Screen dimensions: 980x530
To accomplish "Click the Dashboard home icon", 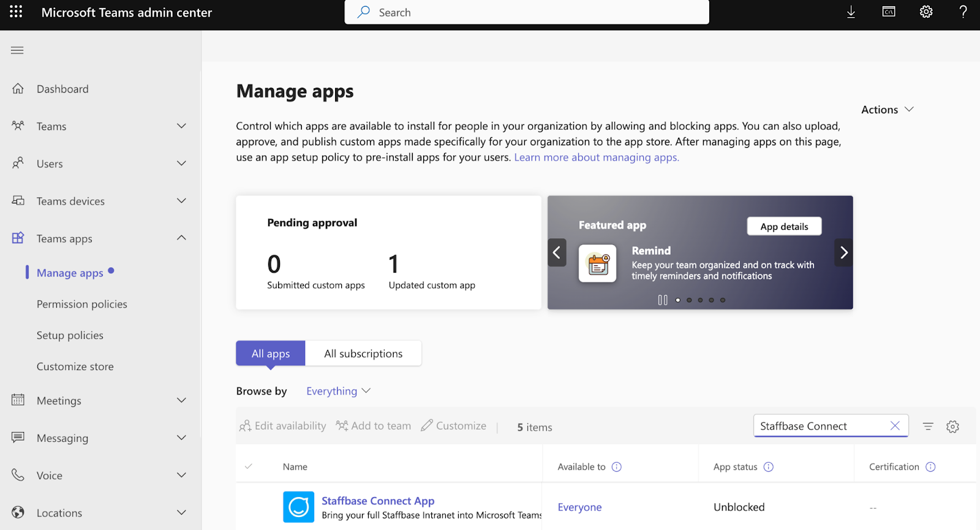I will 18,88.
